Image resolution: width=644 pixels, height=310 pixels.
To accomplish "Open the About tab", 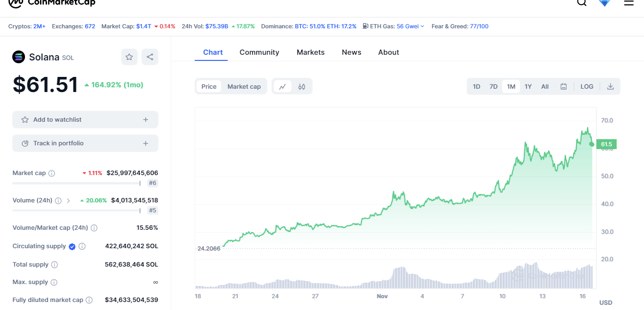I will (388, 52).
